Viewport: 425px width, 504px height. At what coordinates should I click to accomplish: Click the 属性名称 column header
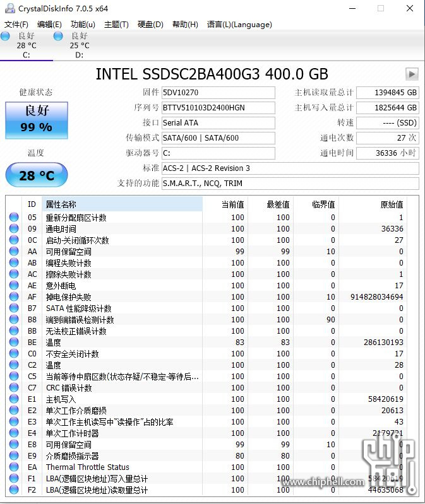tap(122, 204)
